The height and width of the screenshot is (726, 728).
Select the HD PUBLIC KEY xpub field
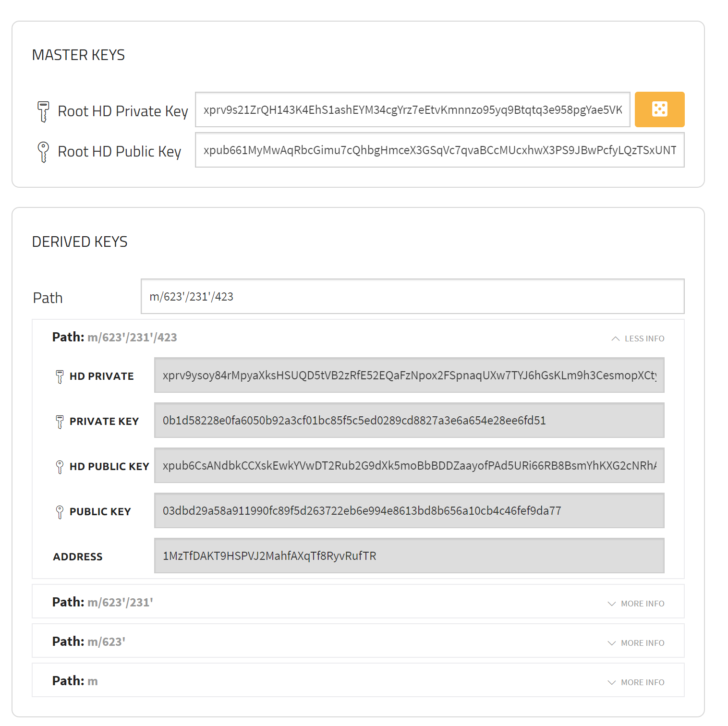409,465
